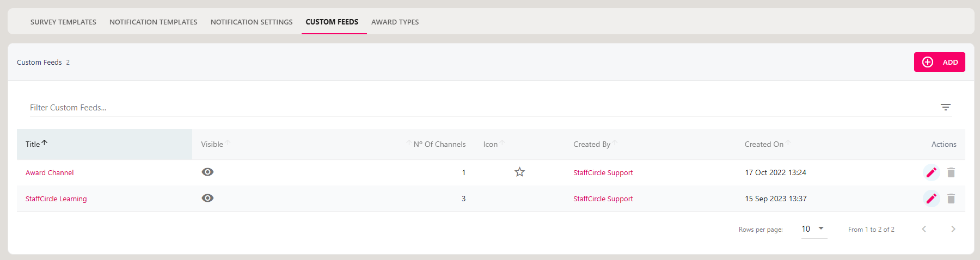Screen dimensions: 980x260
Task: Delete the StaffCircle Learning feed
Action: 951,199
